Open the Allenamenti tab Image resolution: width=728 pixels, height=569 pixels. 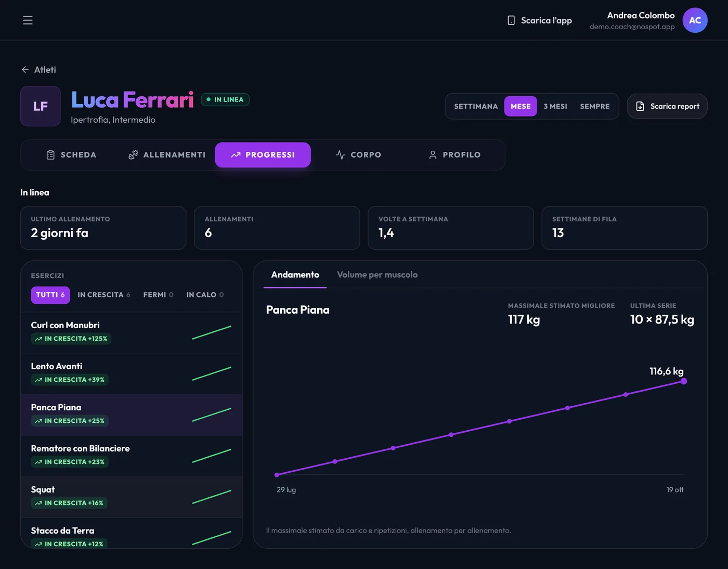coord(167,155)
